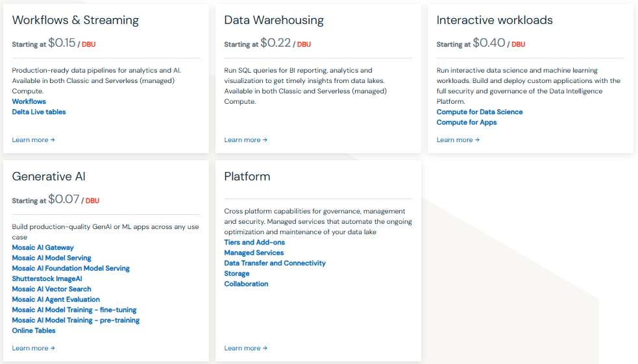
Task: Click Learn more under Interactive workloads
Action: [458, 140]
